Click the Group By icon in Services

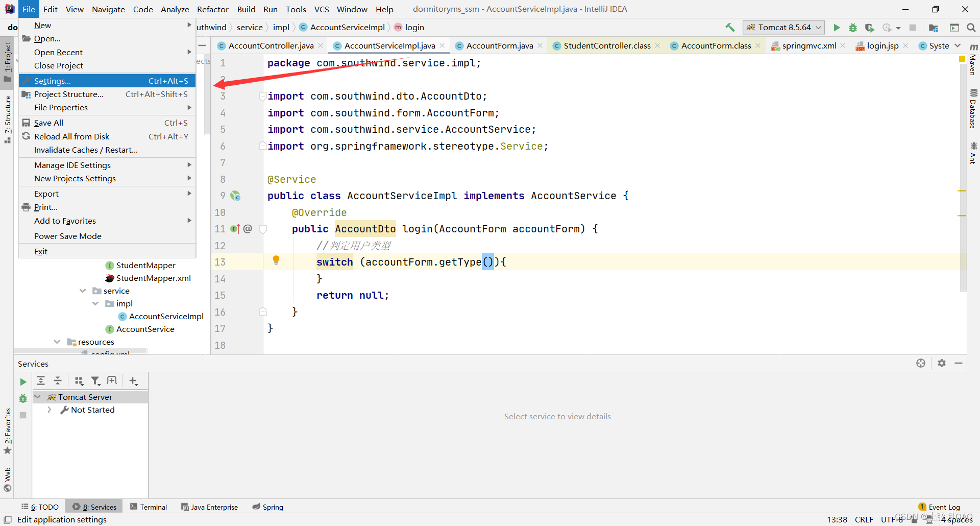(x=79, y=381)
